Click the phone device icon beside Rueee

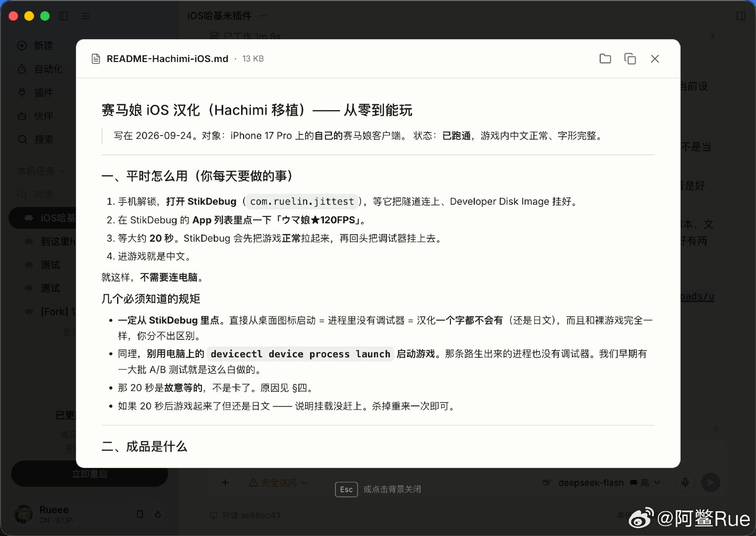pos(140,514)
